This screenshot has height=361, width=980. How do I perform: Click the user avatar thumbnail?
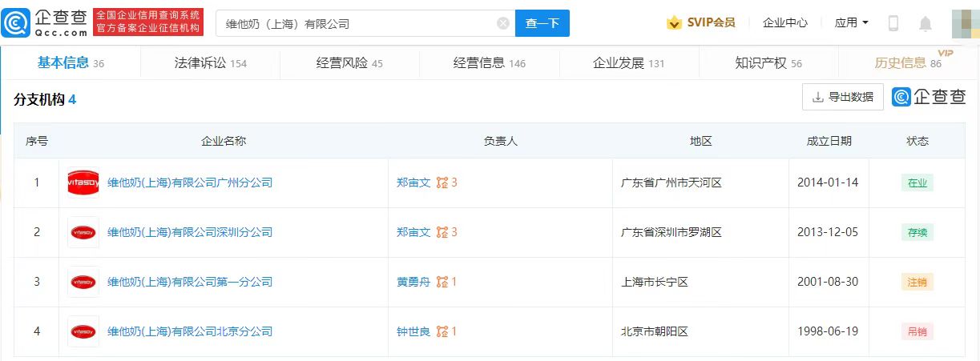tap(966, 23)
